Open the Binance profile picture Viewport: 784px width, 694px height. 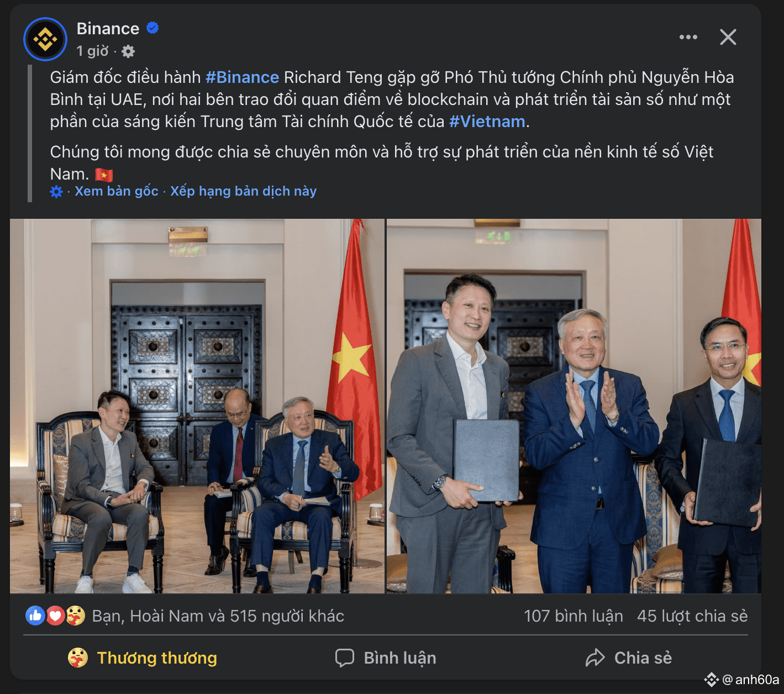pos(45,39)
